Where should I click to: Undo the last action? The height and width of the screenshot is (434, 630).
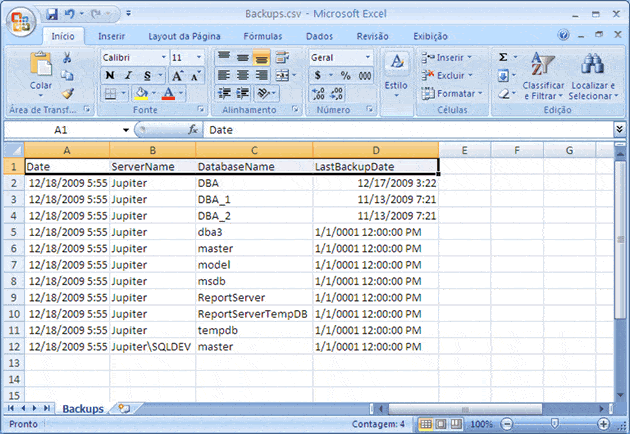click(x=70, y=14)
